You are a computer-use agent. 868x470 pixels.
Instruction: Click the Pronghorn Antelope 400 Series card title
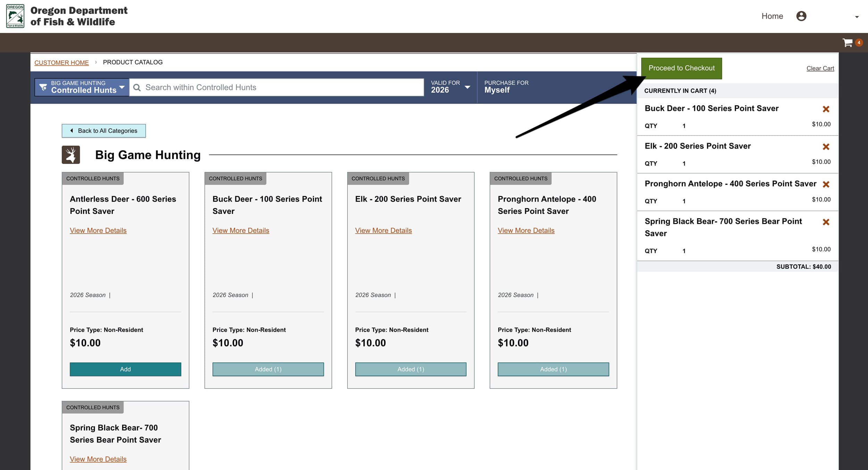(x=547, y=205)
